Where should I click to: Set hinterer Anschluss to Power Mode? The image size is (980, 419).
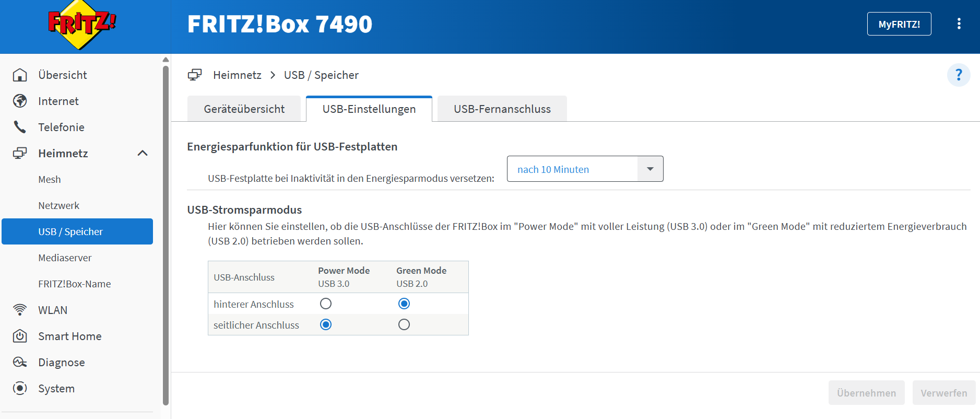pos(326,304)
